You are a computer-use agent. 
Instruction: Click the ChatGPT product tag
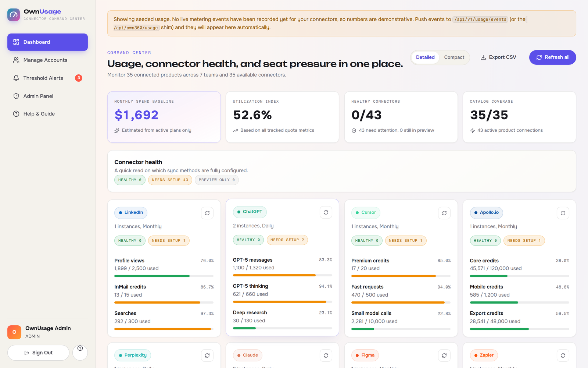pyautogui.click(x=250, y=212)
